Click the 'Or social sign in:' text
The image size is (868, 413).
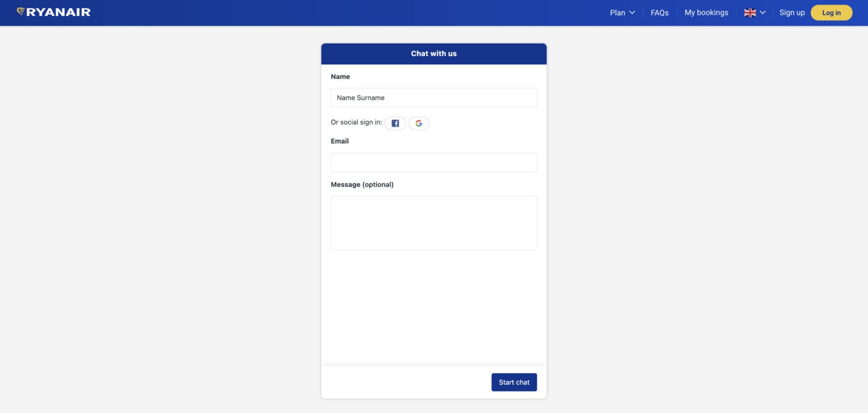(x=356, y=123)
